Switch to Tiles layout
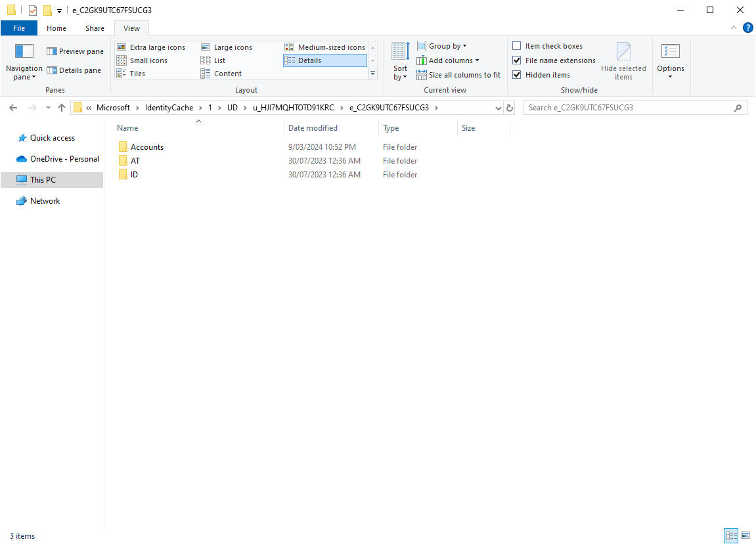The height and width of the screenshot is (544, 756). click(x=138, y=73)
